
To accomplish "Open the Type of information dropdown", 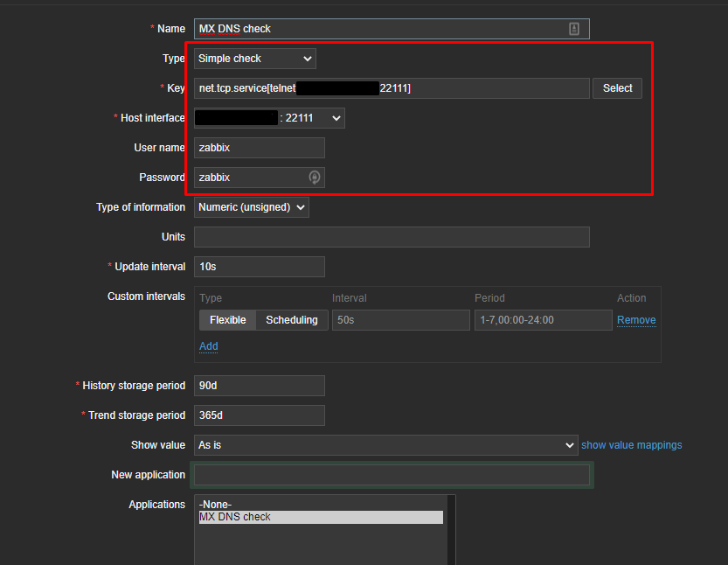I will point(251,207).
